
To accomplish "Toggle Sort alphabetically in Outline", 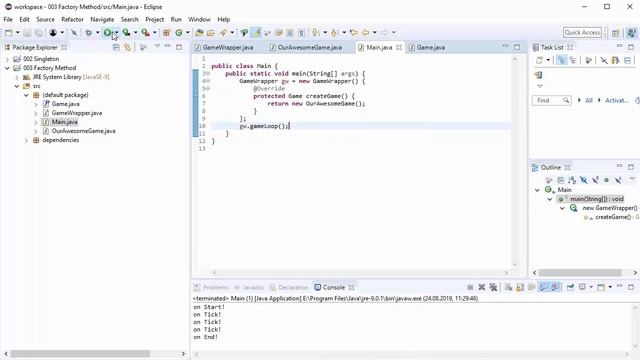I will pos(572,180).
